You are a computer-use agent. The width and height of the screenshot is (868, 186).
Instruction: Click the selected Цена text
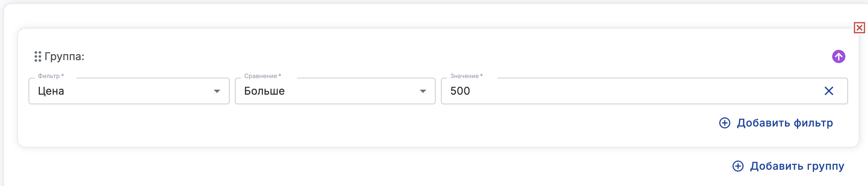[51, 91]
